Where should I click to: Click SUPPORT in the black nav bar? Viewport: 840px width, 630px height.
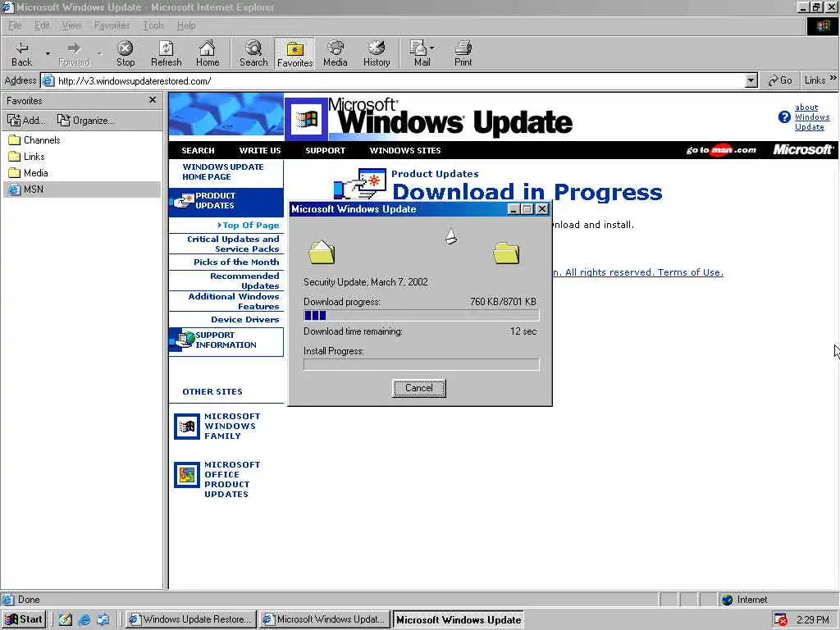tap(325, 151)
